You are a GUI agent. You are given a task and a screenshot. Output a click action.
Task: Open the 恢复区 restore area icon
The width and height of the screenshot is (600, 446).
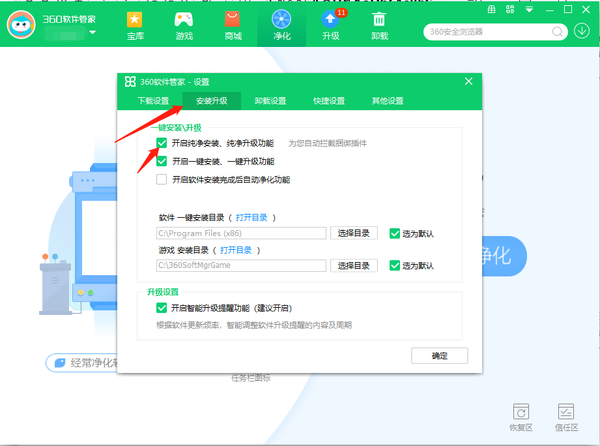pos(520,415)
